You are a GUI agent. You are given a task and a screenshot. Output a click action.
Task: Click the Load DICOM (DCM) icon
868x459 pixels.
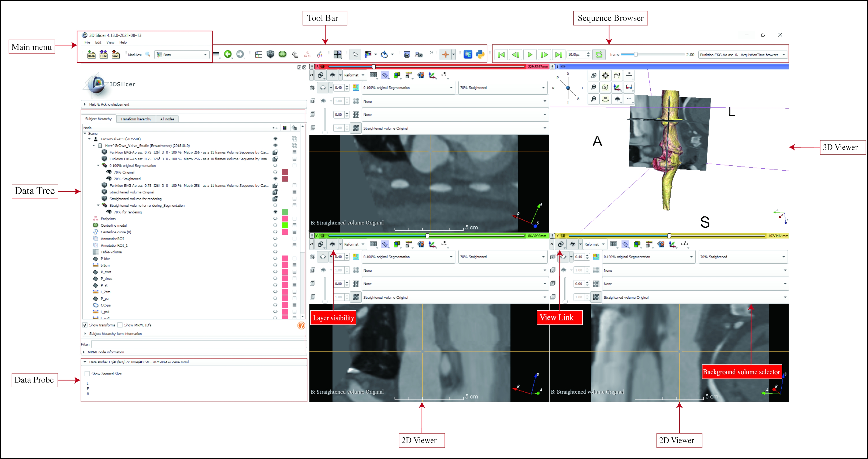pyautogui.click(x=104, y=54)
